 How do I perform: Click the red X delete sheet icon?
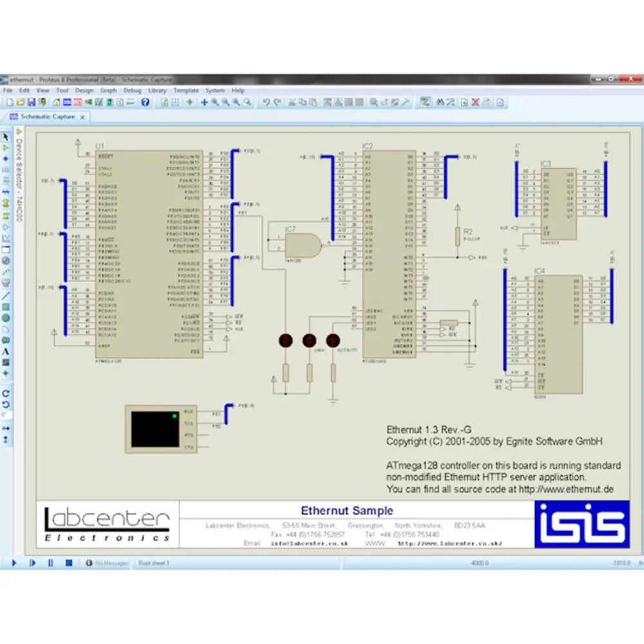point(475,102)
